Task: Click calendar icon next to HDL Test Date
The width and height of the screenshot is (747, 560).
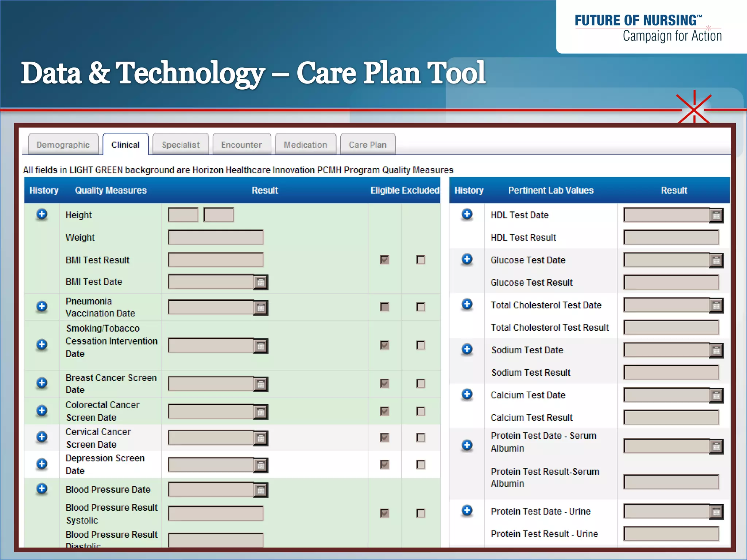Action: click(x=716, y=215)
